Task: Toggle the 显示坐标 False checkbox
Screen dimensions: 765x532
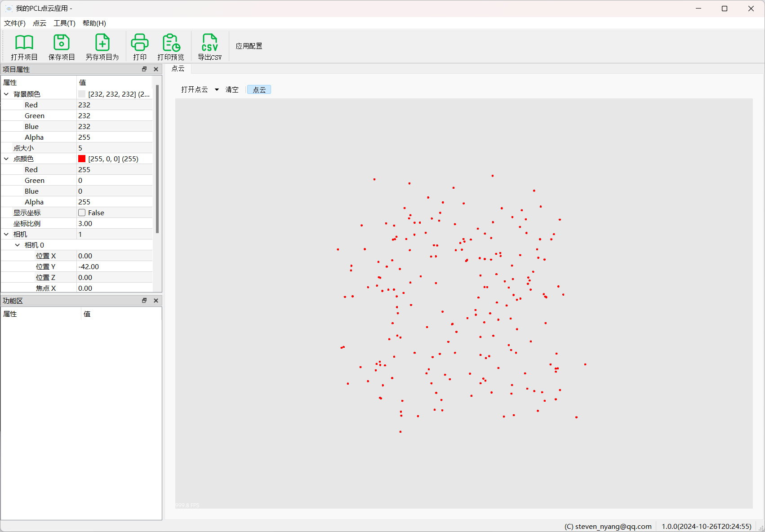Action: pyautogui.click(x=82, y=213)
